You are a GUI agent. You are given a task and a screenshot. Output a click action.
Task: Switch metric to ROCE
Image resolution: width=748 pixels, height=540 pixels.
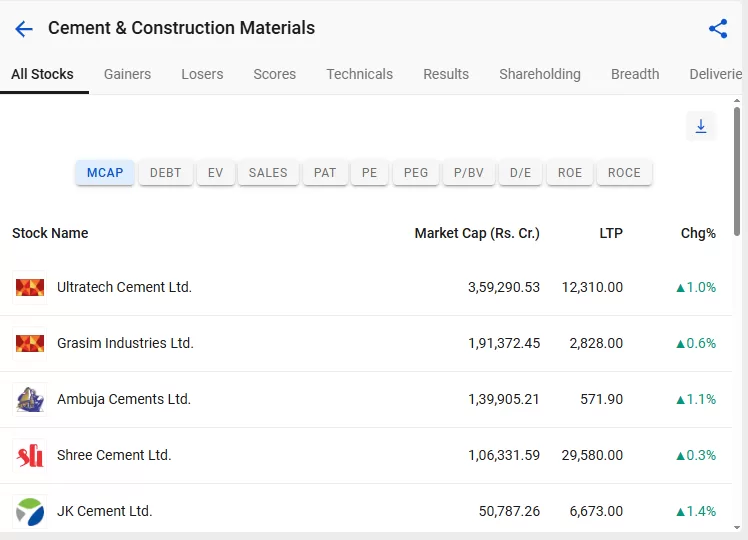(x=624, y=173)
